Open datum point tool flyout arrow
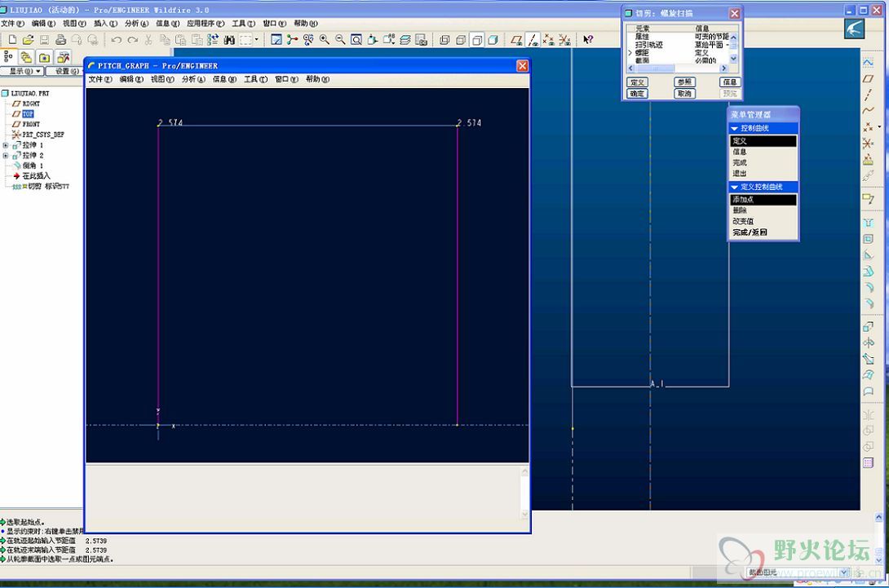The width and height of the screenshot is (889, 588). [878, 126]
